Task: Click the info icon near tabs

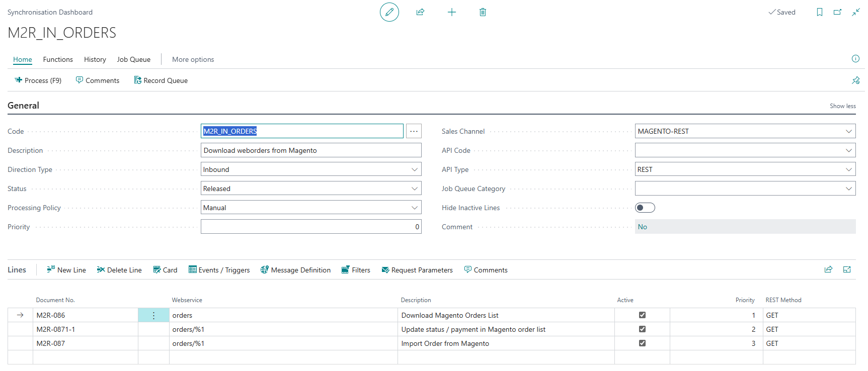Action: (x=855, y=59)
